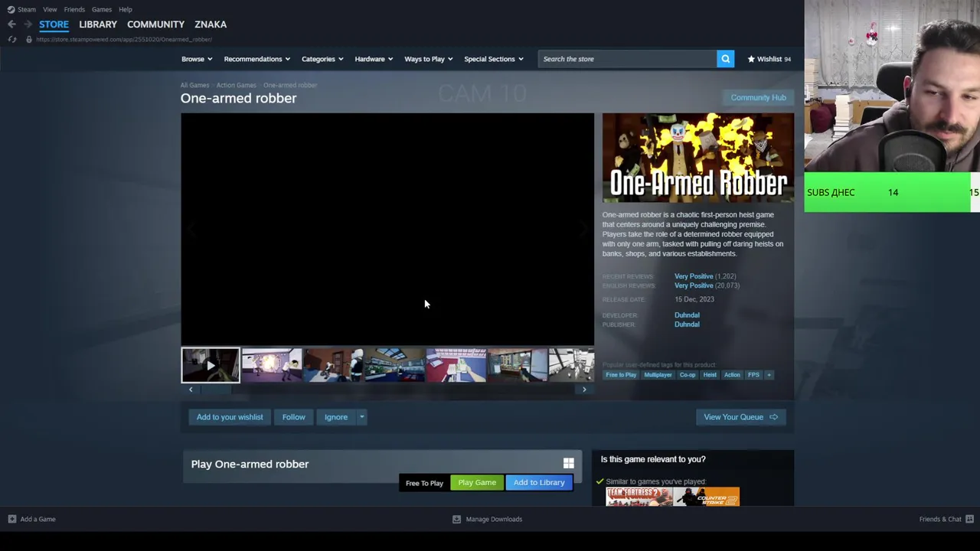This screenshot has height=551, width=980.
Task: Expand the Recommendations dropdown
Action: point(256,59)
